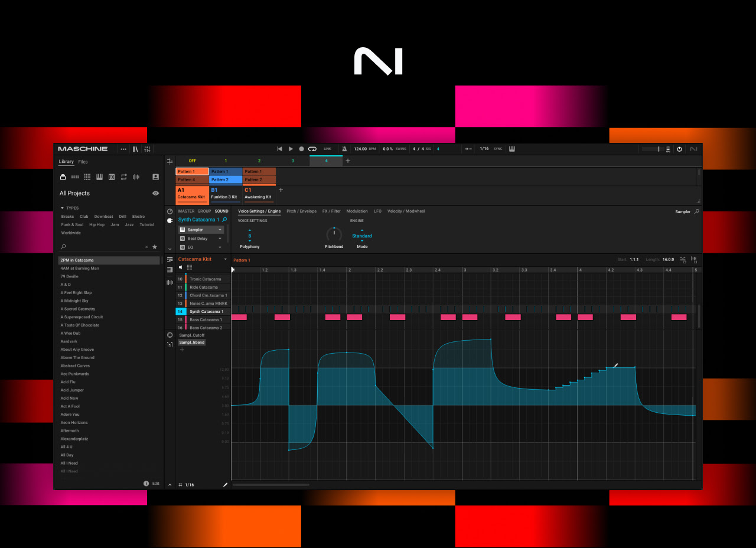This screenshot has width=756, height=548.
Task: Open the Mixer view icon
Action: (147, 149)
